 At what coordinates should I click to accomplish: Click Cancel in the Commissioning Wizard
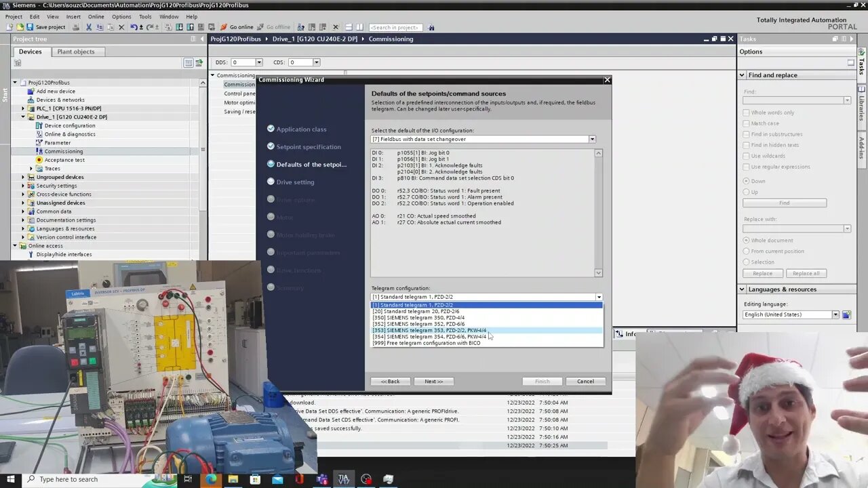point(585,381)
